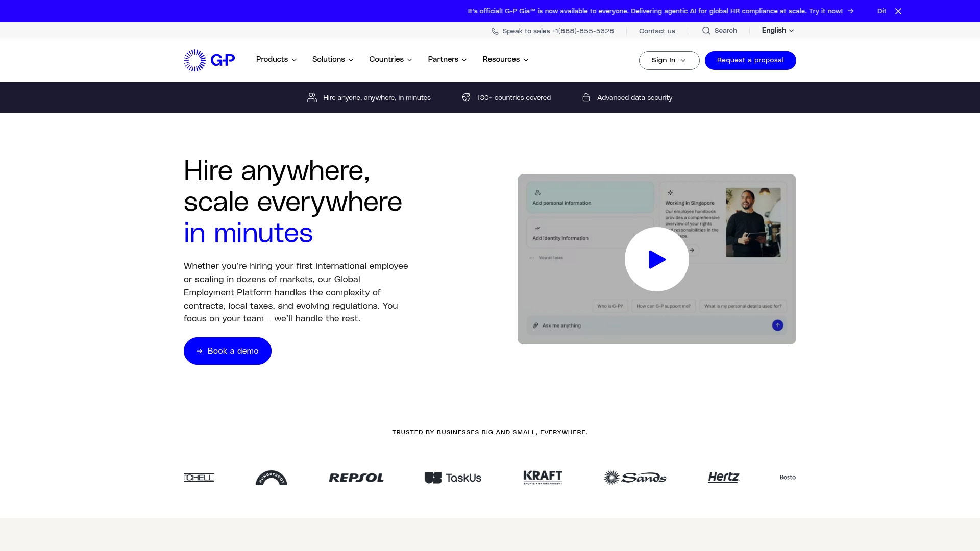Click the 'Who is G-P?' suggestion chip
The width and height of the screenshot is (980, 551).
coord(610,306)
